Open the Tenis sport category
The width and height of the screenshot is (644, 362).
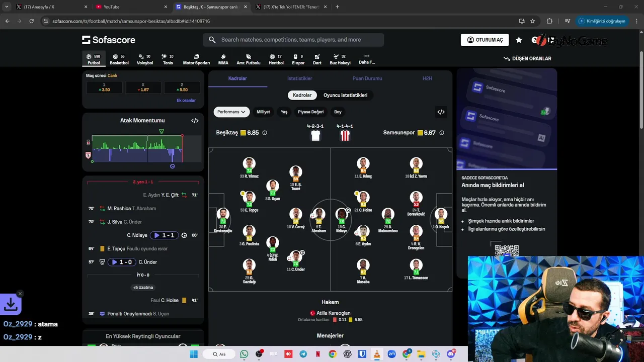click(168, 59)
